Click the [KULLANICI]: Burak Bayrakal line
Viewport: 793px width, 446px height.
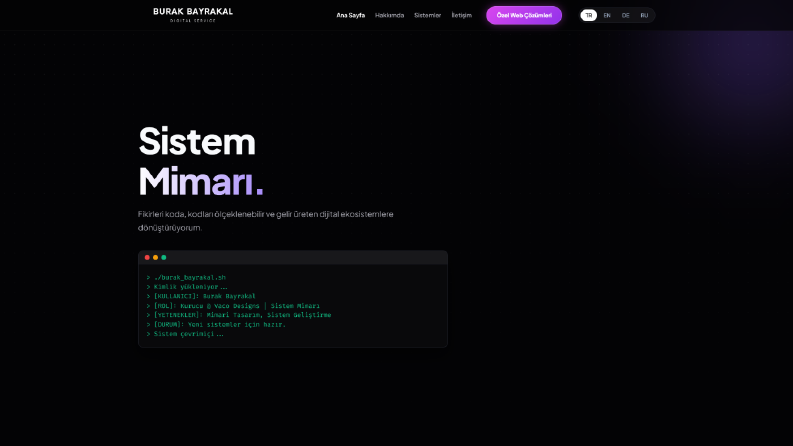201,296
